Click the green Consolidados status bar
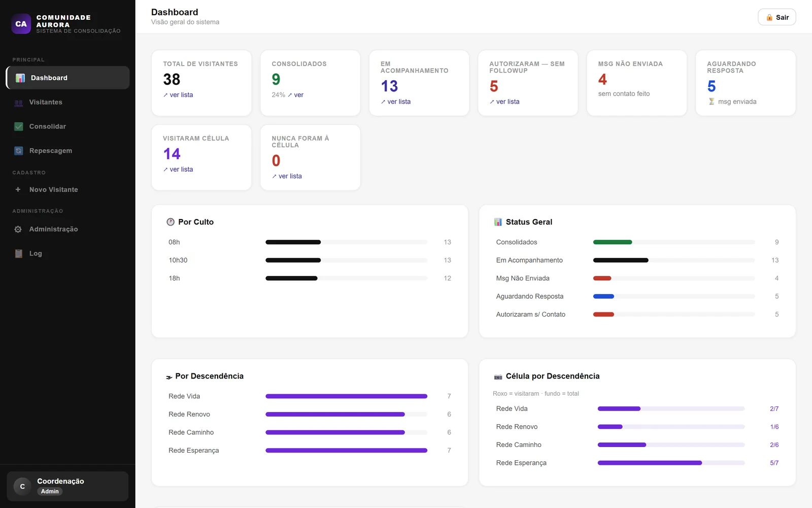Image resolution: width=812 pixels, height=508 pixels. tap(613, 242)
